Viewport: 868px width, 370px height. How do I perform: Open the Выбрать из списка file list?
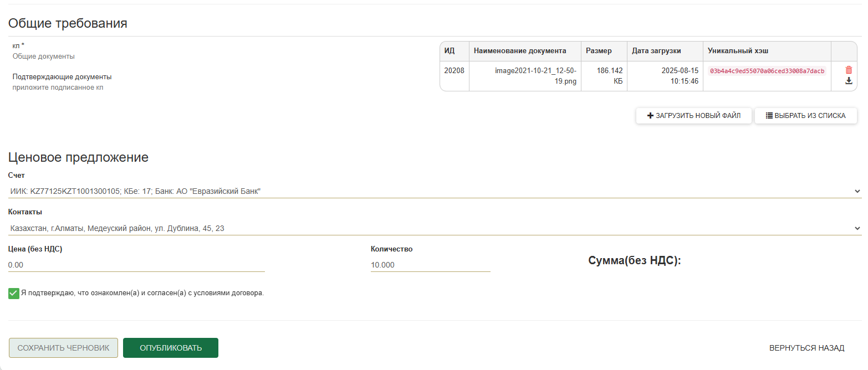pos(805,116)
